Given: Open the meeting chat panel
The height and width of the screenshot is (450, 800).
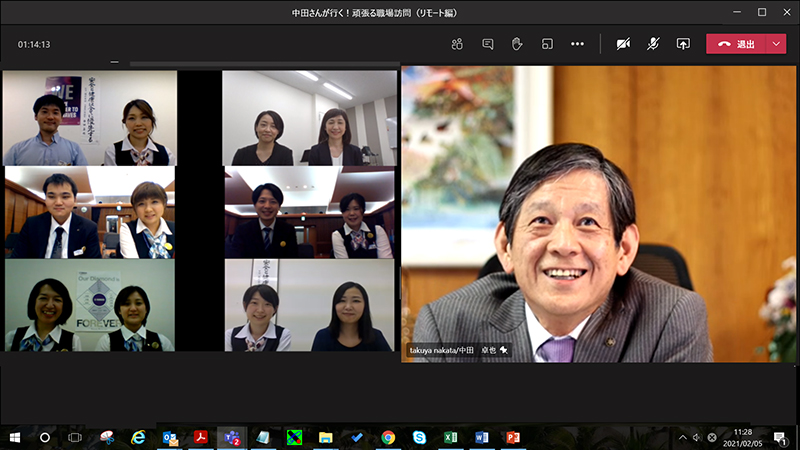Looking at the screenshot, I should (x=487, y=44).
